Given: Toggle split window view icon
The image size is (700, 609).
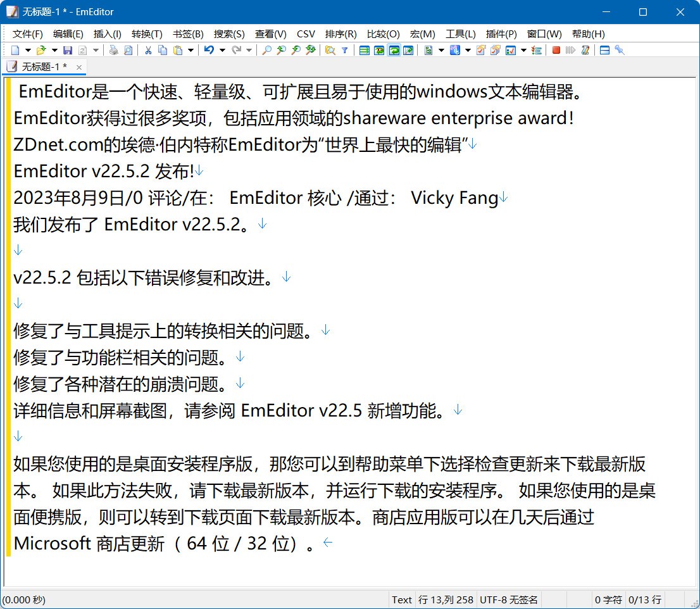Looking at the screenshot, I should tap(605, 50).
